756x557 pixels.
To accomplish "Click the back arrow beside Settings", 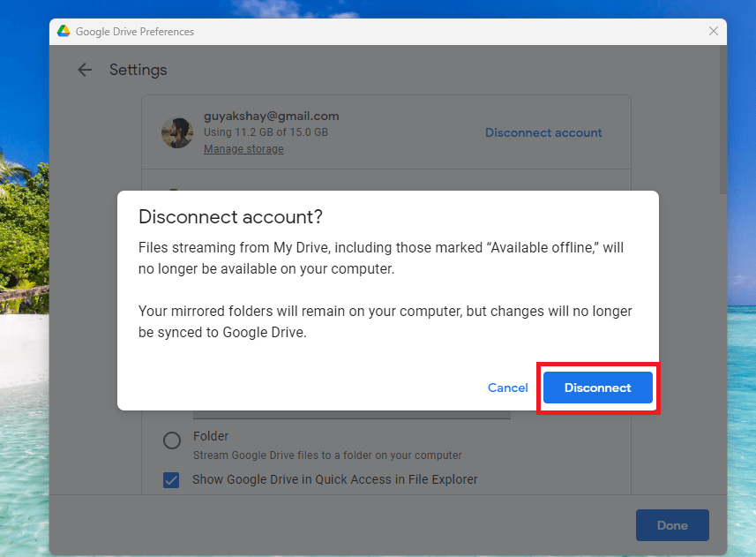I will tap(84, 69).
